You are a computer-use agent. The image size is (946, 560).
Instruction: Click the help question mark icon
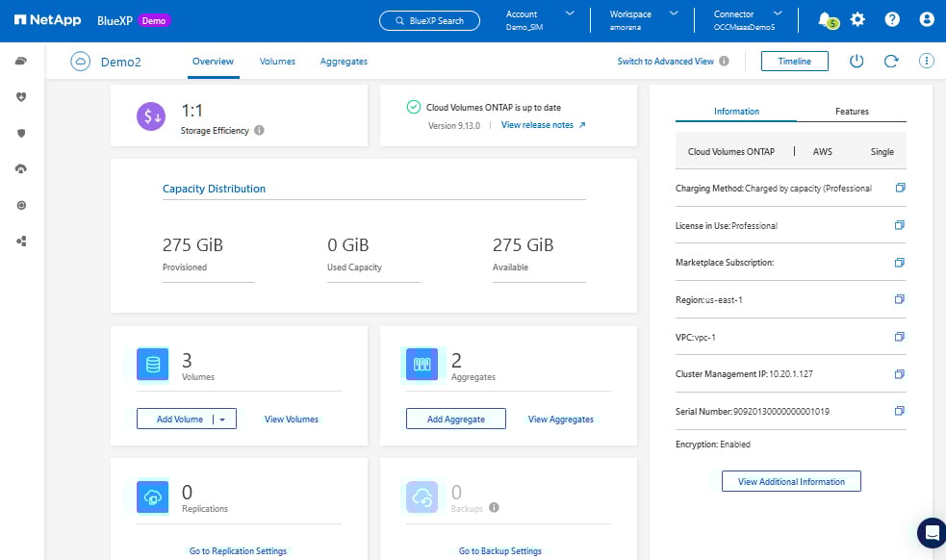[892, 19]
